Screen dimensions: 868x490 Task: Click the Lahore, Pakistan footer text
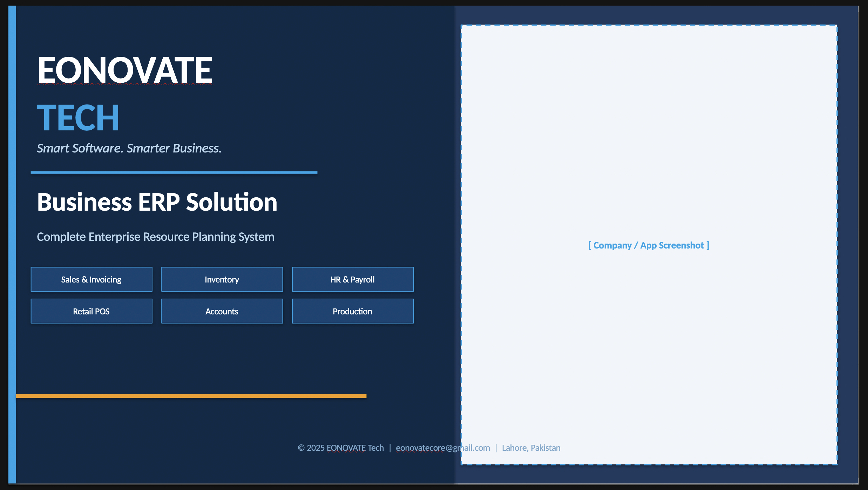[531, 448]
